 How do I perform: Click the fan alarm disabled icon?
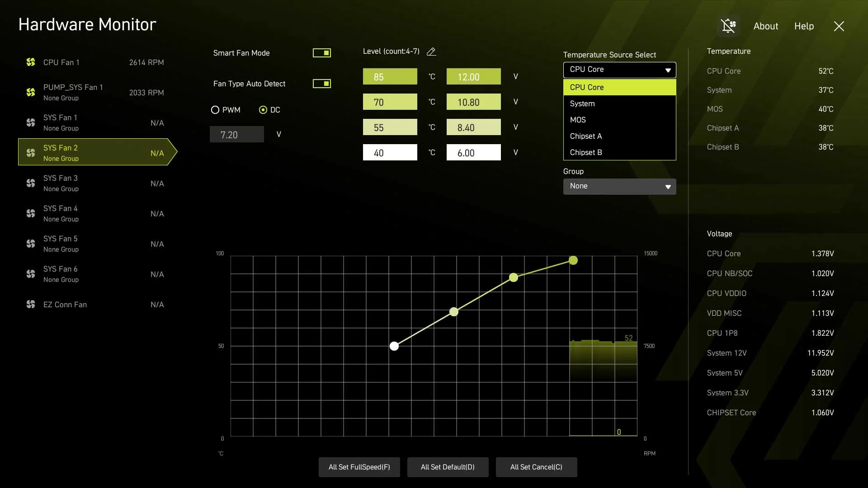click(x=728, y=26)
